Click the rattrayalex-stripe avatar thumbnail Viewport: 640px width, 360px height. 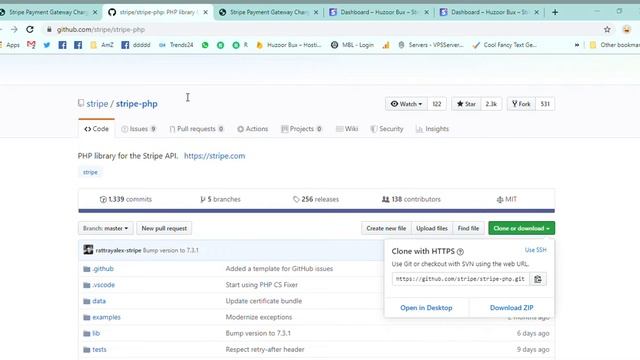point(88,250)
